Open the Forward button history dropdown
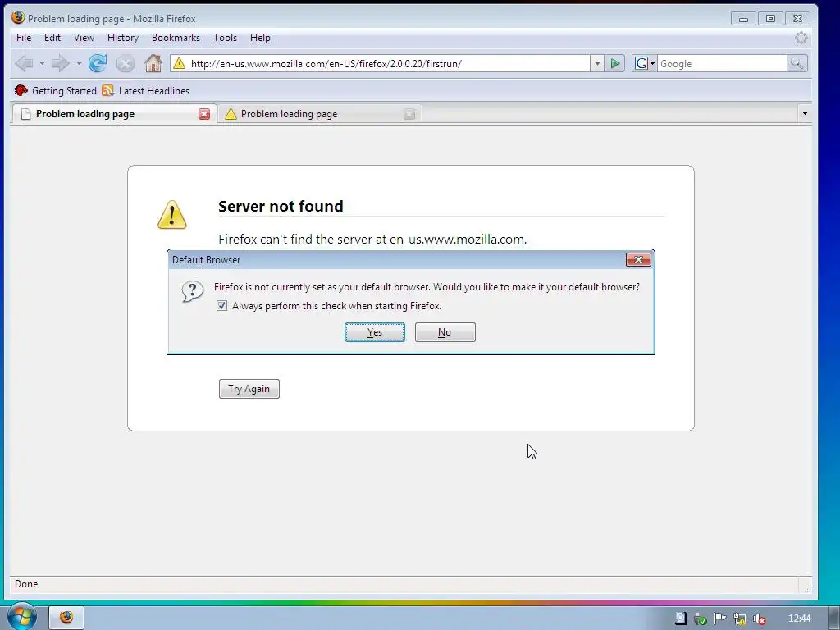This screenshot has height=630, width=840. (79, 63)
